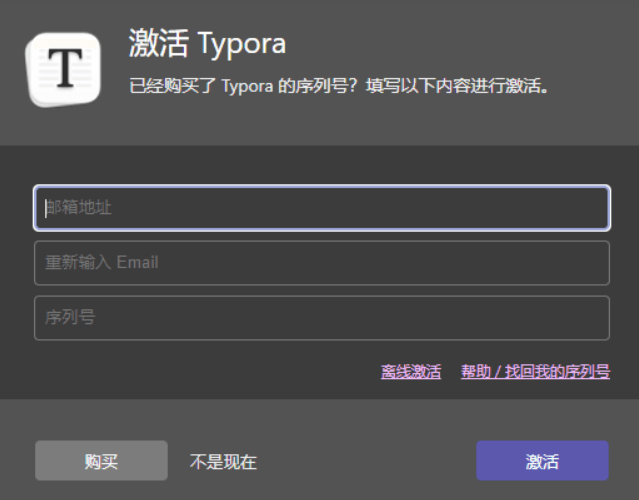Click the 重新输入 Email field
Viewport: 639px width, 500px height.
click(322, 263)
